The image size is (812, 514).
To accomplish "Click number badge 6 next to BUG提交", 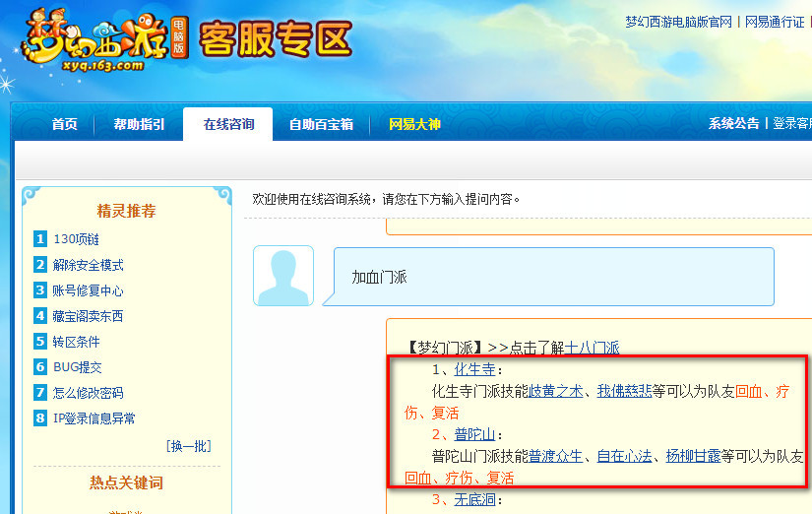I will 40,367.
